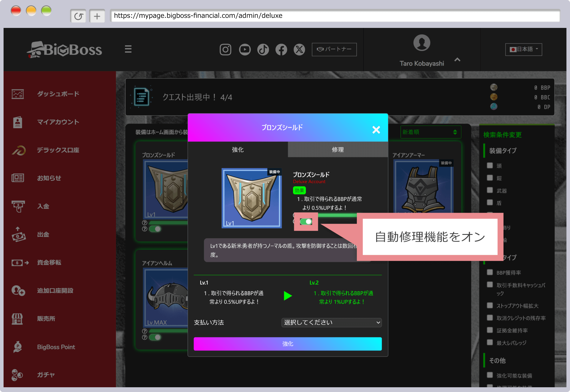Click the TikTok icon

pyautogui.click(x=263, y=50)
